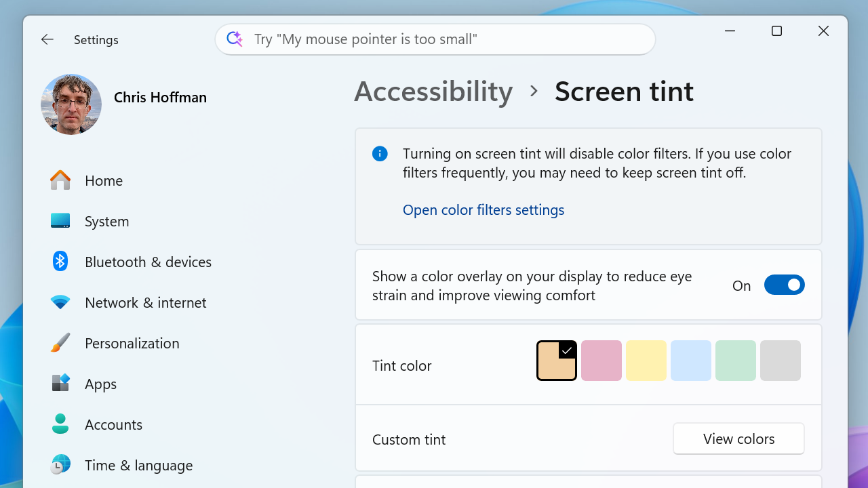Click Chris Hoffman's profile picture

click(x=71, y=104)
